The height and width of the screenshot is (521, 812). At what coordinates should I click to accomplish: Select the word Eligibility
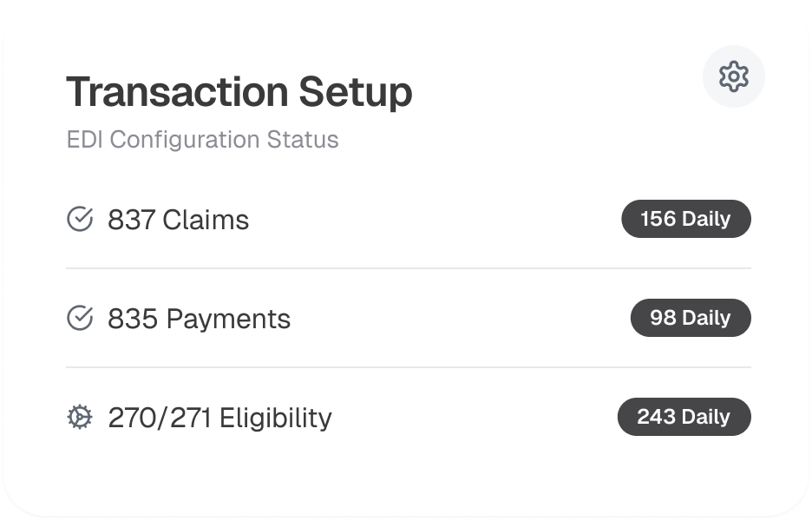point(275,418)
